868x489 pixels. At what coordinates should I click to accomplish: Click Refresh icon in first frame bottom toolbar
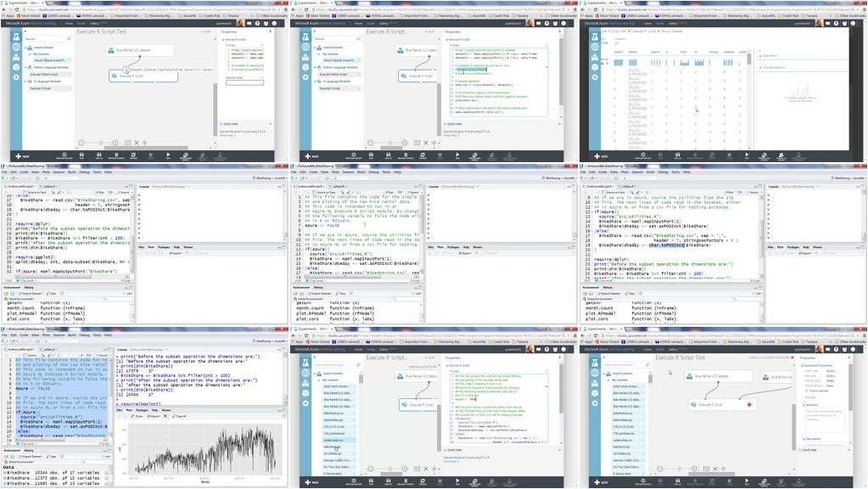click(133, 155)
